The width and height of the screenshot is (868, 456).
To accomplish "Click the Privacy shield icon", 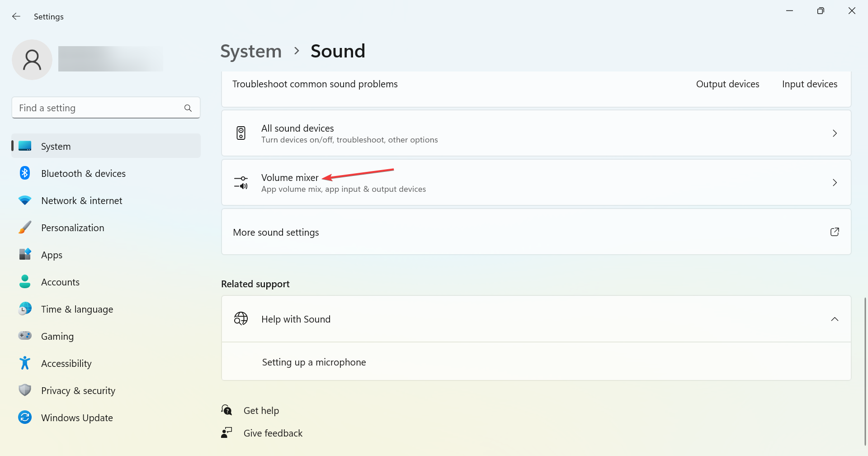I will [x=25, y=390].
